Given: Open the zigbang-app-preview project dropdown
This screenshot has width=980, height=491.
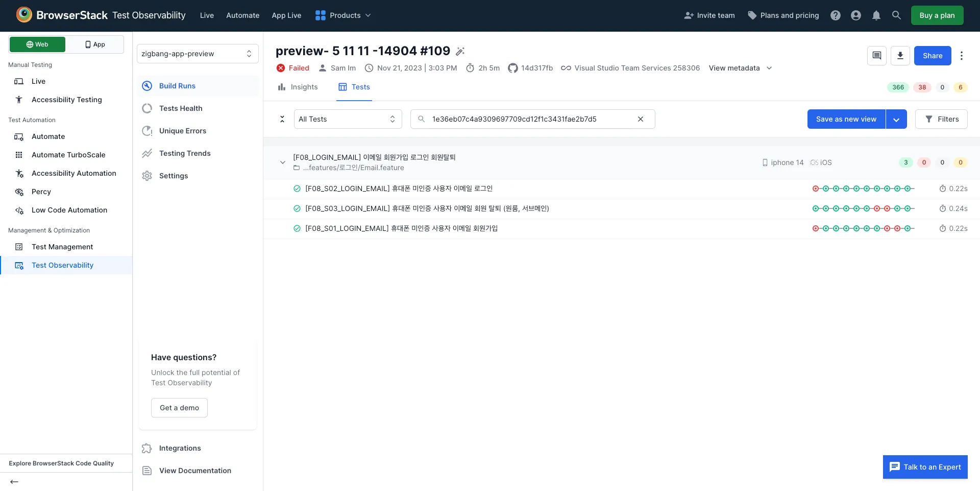Looking at the screenshot, I should [x=198, y=54].
